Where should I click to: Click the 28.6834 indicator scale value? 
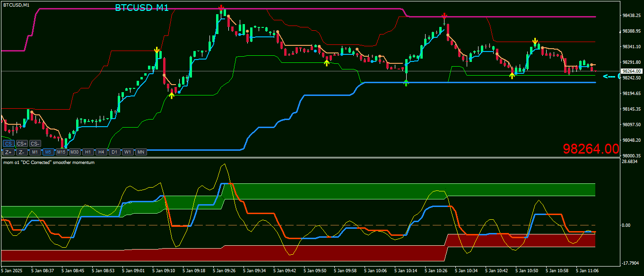[631, 162]
